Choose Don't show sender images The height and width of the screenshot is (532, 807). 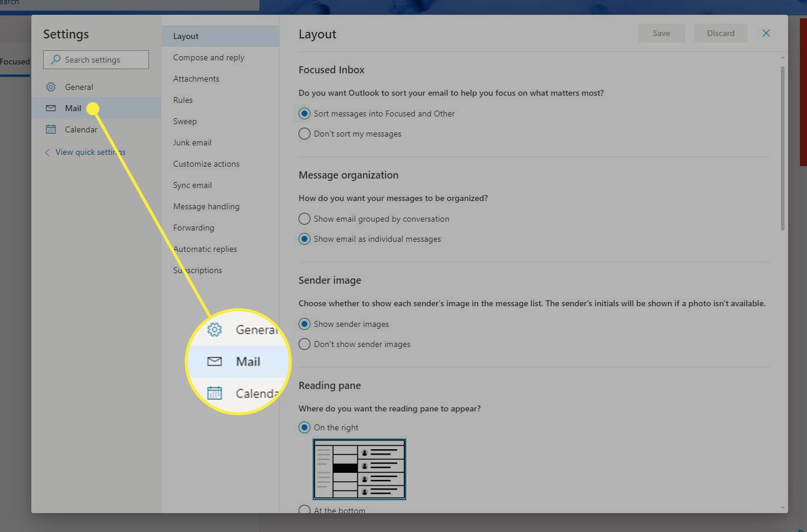coord(304,344)
